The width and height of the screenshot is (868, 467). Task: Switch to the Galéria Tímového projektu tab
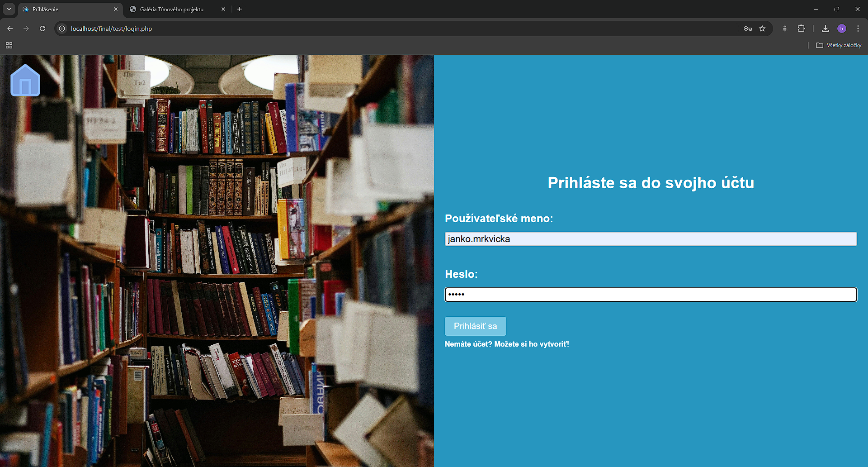177,9
